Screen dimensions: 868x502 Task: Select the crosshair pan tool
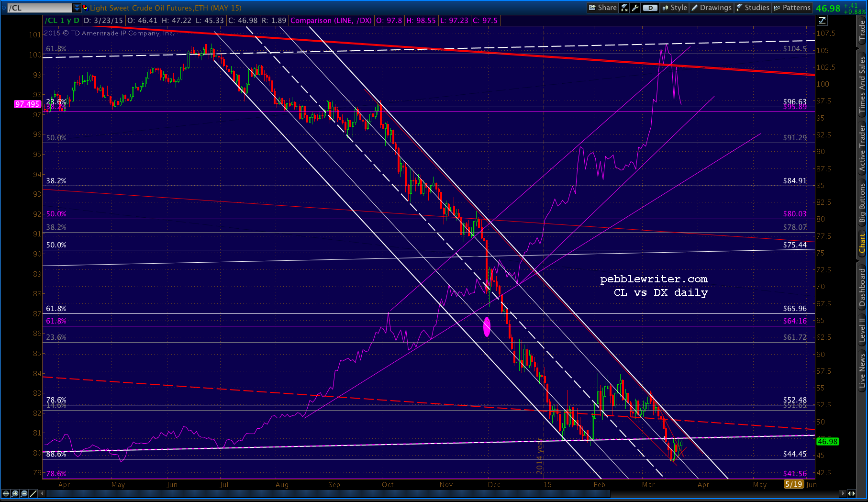tap(6, 493)
